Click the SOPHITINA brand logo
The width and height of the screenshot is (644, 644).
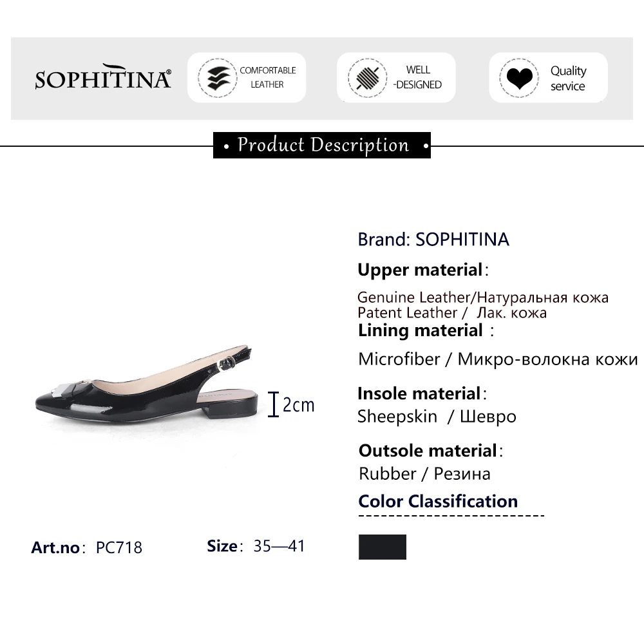pyautogui.click(x=102, y=77)
